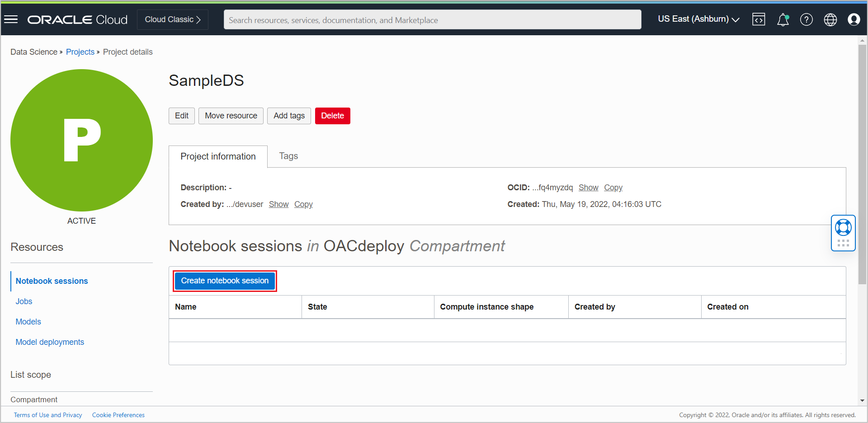Open the Cloud Shell developer tools icon
Screen dimensions: 868x423
coord(759,19)
